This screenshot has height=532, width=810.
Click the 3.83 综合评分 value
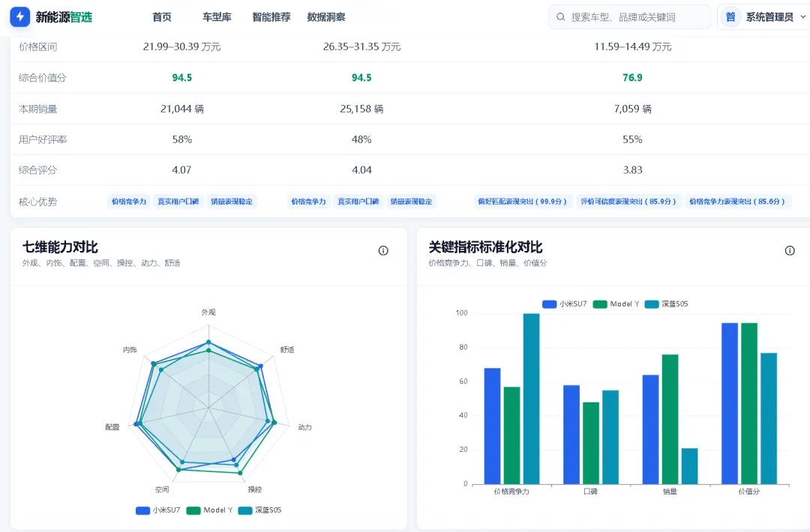633,170
